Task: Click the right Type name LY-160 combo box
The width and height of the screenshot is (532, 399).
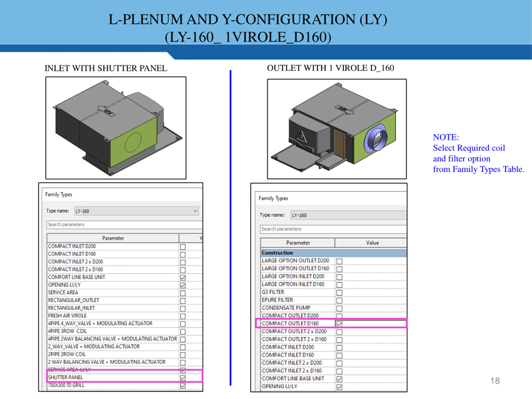Action: point(348,215)
